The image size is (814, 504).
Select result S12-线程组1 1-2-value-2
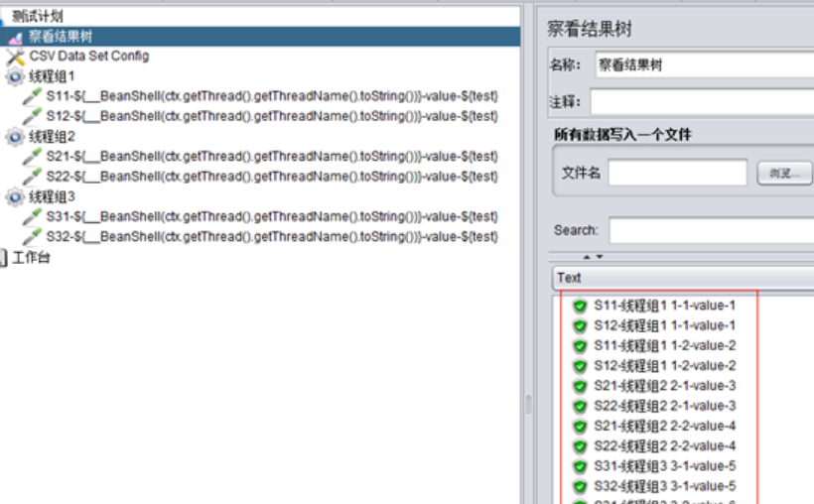(x=664, y=366)
